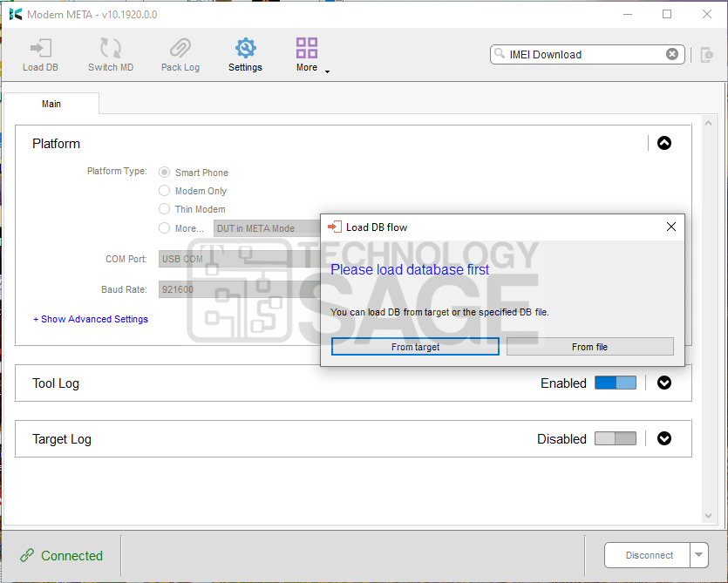The image size is (728, 583).
Task: Click the Tool Log heading
Action: point(56,383)
